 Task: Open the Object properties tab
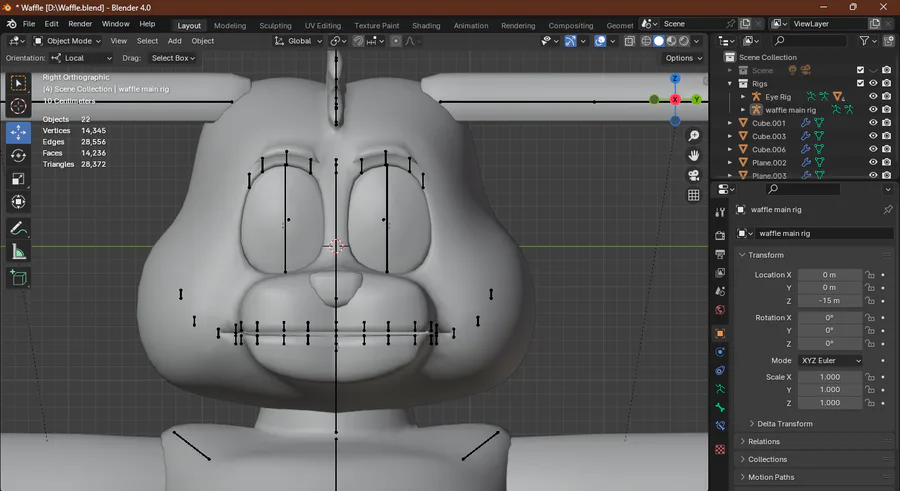pyautogui.click(x=720, y=333)
